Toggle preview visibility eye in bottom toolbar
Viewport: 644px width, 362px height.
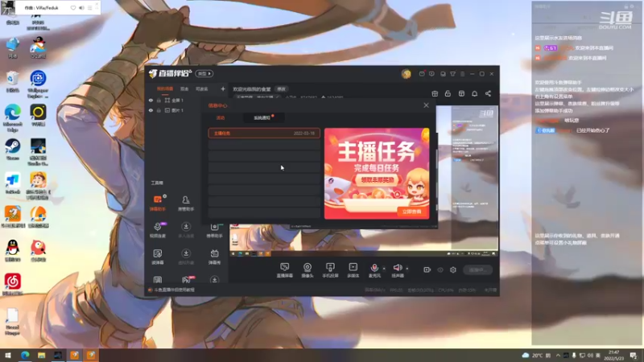point(440,269)
